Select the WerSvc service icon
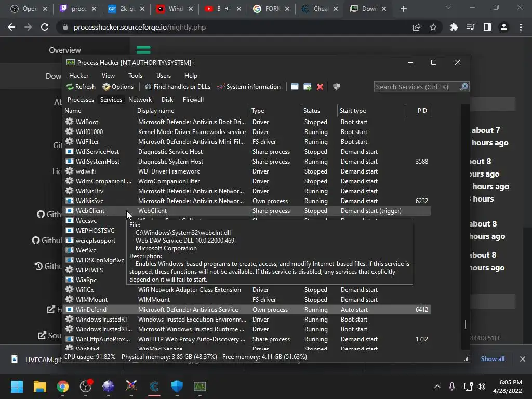This screenshot has height=399, width=532. [x=70, y=250]
